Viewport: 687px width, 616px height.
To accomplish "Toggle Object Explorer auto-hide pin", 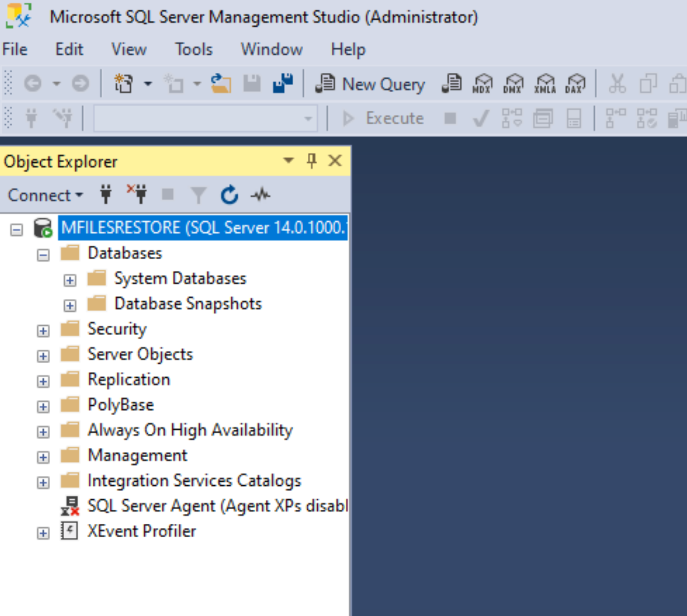I will [311, 161].
